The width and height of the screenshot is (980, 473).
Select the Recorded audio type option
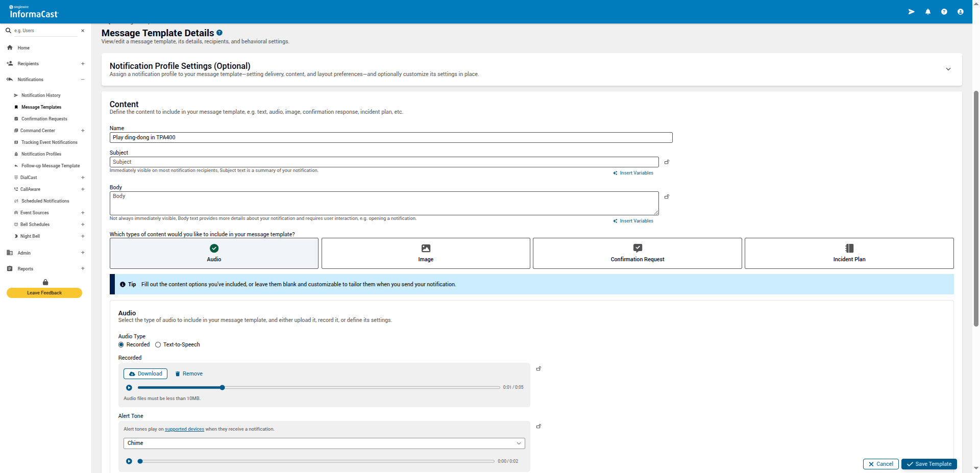[120, 344]
